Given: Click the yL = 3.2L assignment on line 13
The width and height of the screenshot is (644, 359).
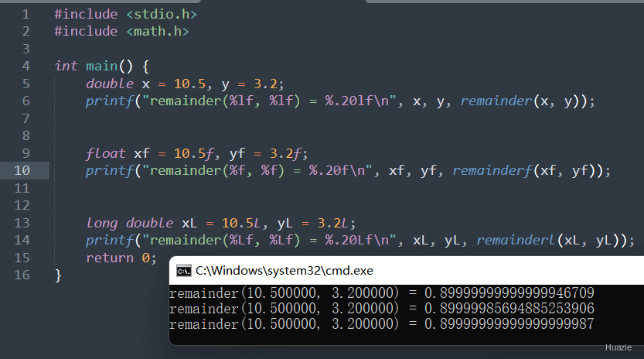Looking at the screenshot, I should (x=313, y=223).
